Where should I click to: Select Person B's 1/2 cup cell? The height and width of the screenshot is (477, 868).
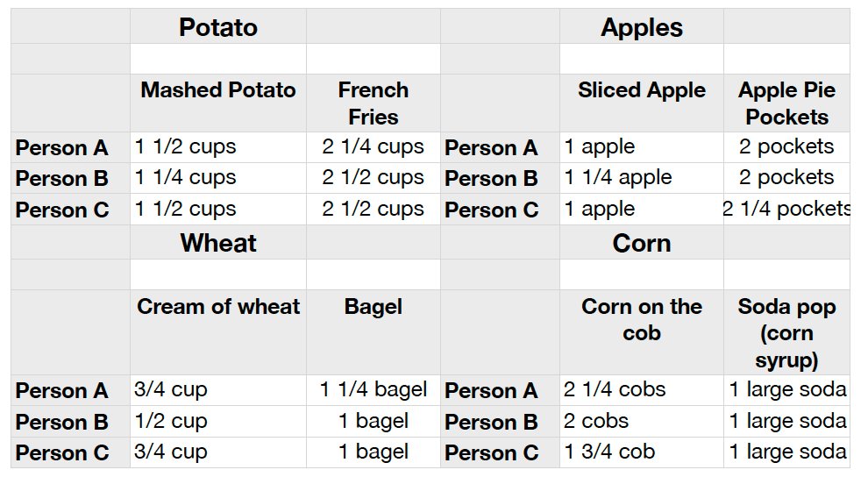click(218, 422)
